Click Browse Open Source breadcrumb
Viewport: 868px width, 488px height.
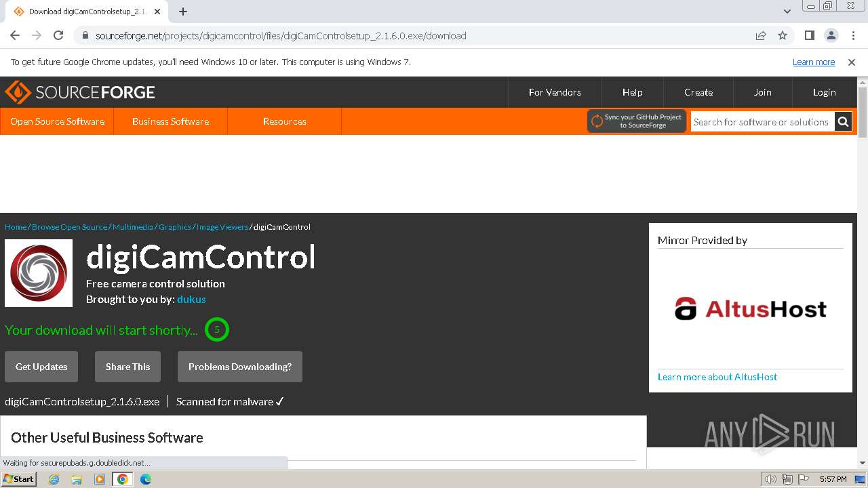[69, 227]
